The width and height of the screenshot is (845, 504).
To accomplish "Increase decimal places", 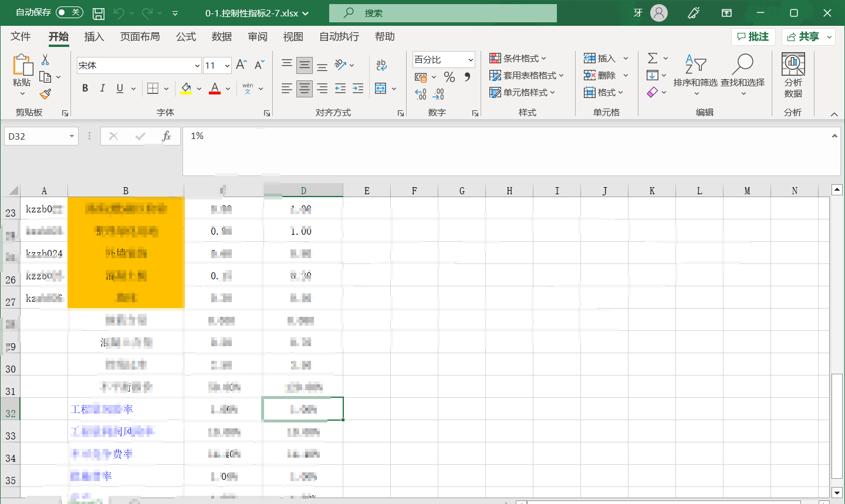I will pyautogui.click(x=421, y=94).
